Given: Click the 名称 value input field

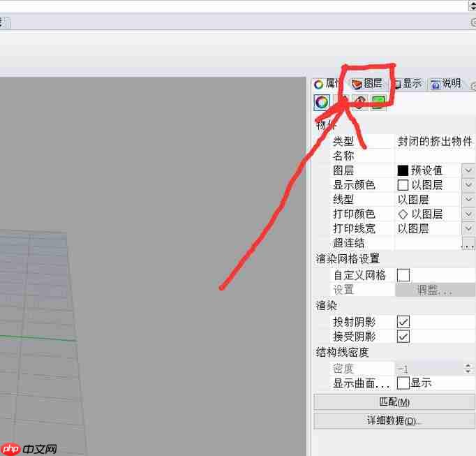Looking at the screenshot, I should coord(435,156).
